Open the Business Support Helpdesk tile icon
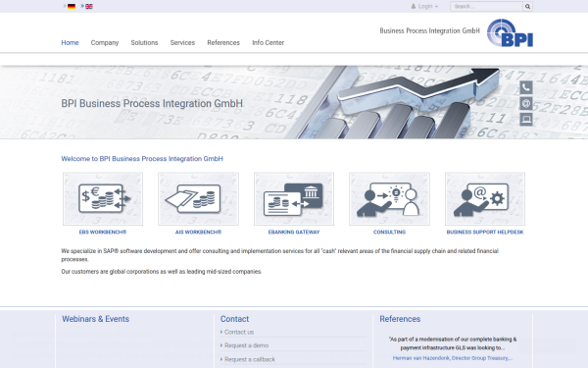This screenshot has width=588, height=368. point(485,199)
